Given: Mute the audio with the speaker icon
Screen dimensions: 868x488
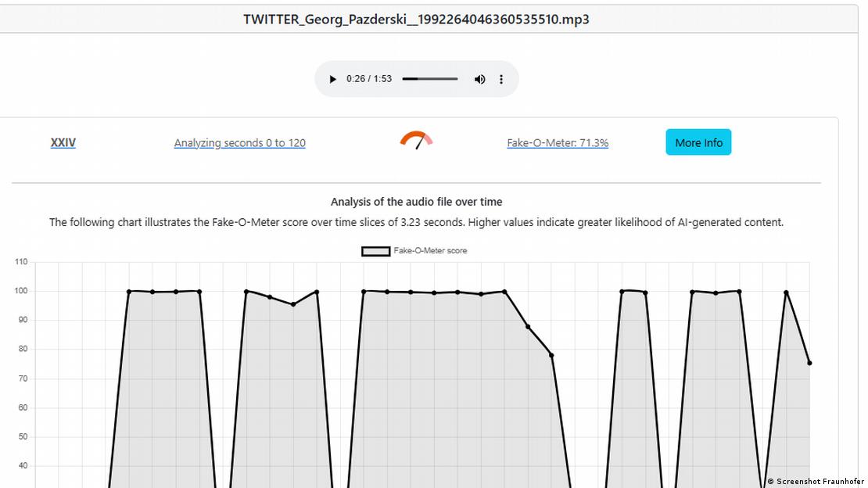Looking at the screenshot, I should click(479, 79).
